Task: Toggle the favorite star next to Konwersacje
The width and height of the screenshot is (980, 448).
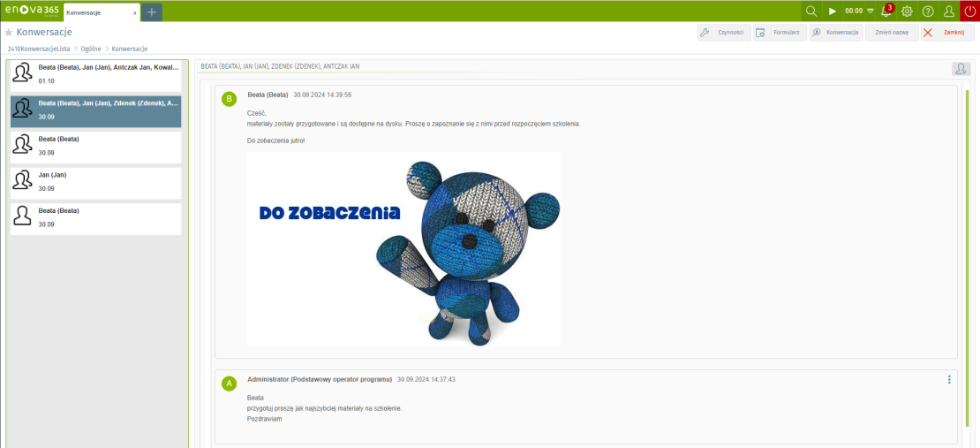Action: (9, 33)
